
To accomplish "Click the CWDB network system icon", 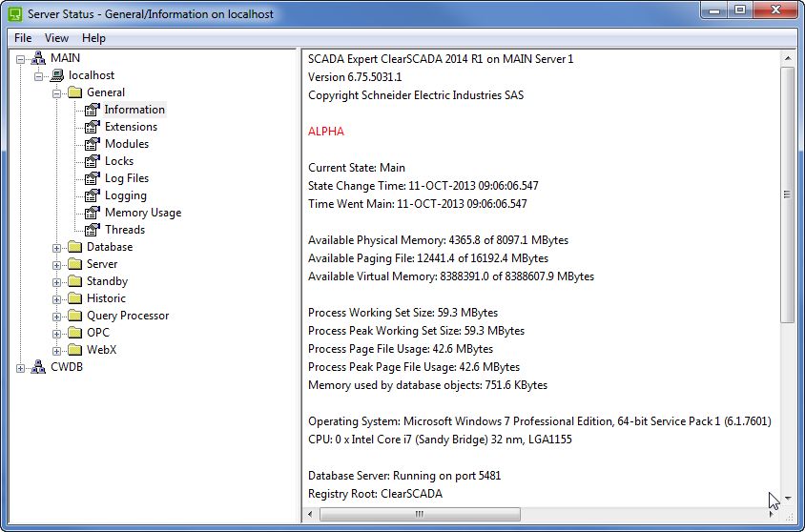I will [x=38, y=367].
